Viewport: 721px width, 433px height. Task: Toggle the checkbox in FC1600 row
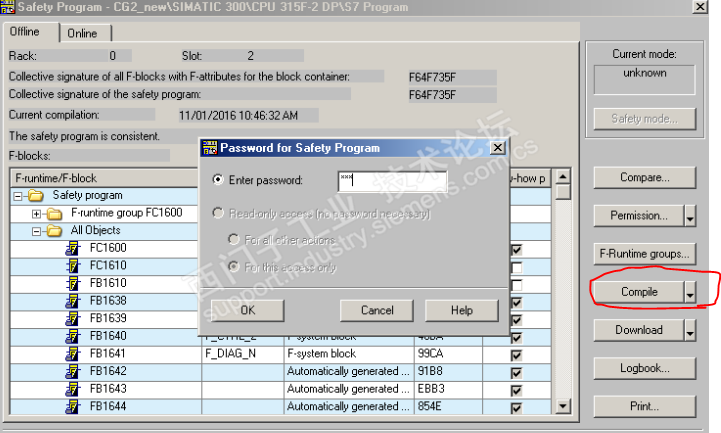pos(516,250)
